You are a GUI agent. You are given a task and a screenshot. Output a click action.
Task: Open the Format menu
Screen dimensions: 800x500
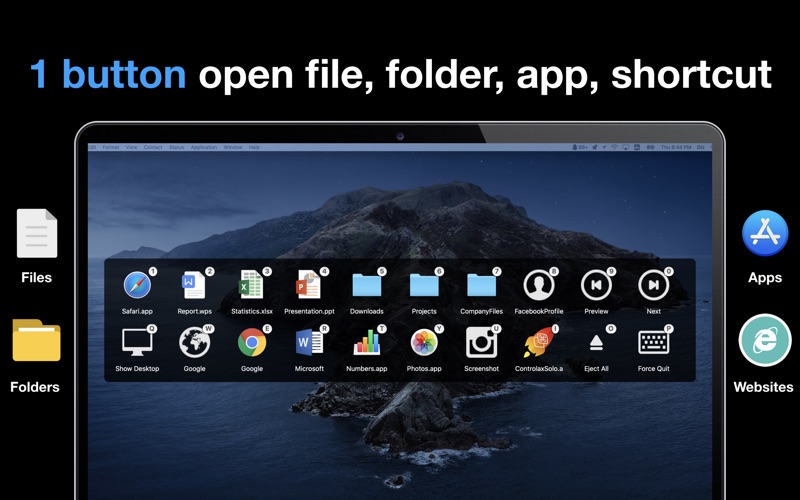pos(111,147)
